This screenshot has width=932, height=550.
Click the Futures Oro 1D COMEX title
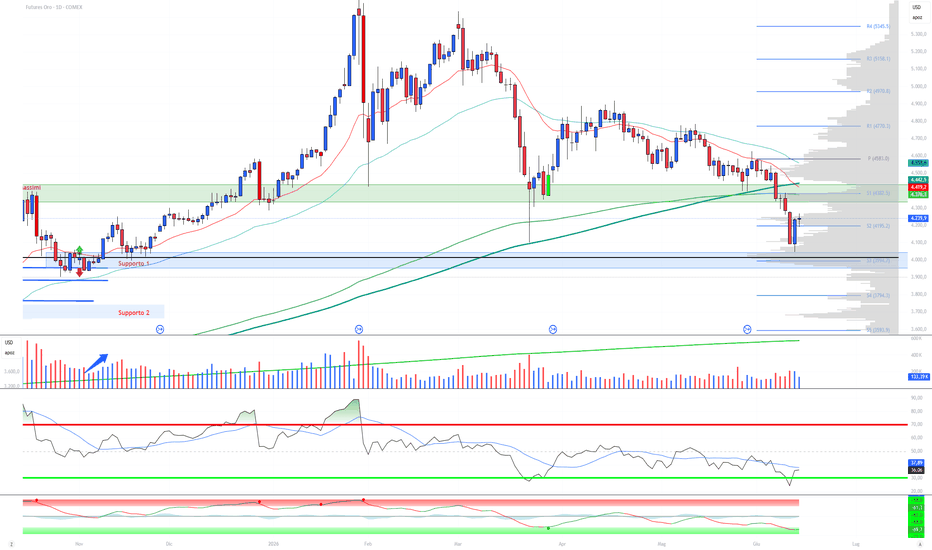click(54, 7)
